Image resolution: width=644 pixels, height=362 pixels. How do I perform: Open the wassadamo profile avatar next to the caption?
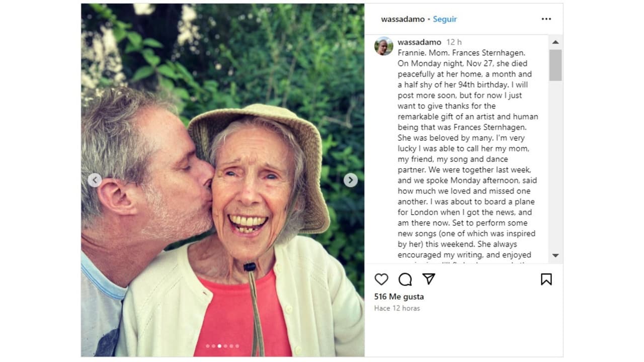click(x=384, y=46)
